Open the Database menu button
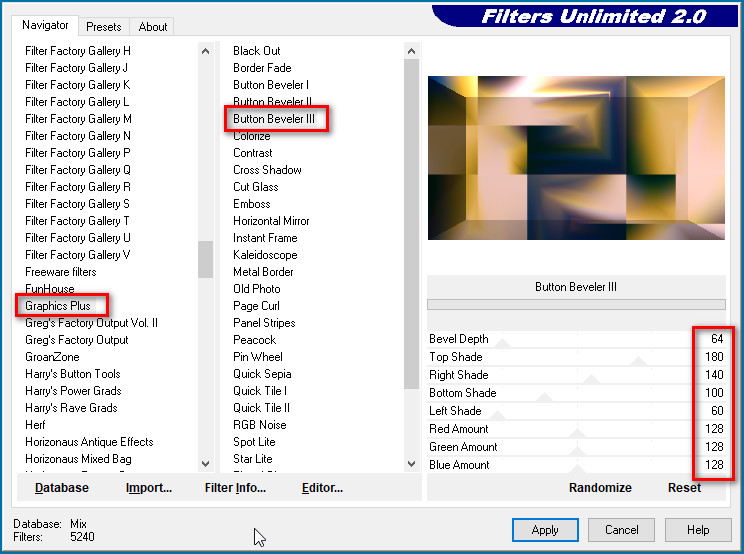Image resolution: width=744 pixels, height=554 pixels. tap(62, 488)
